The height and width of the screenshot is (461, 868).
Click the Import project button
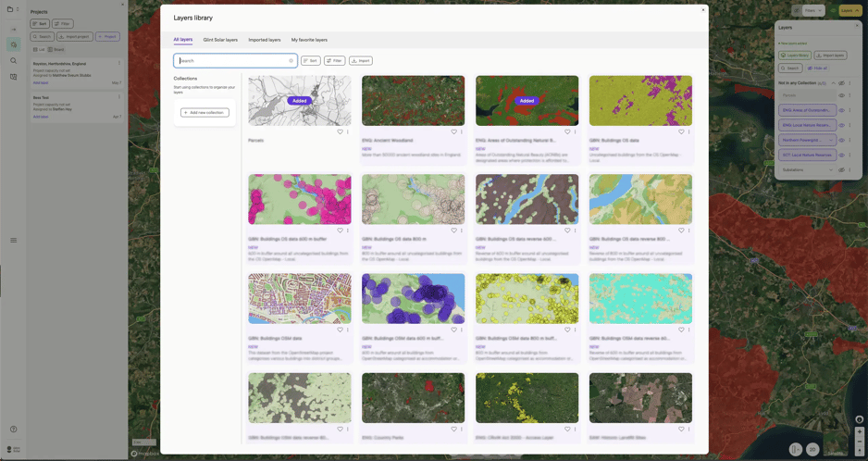pyautogui.click(x=75, y=37)
